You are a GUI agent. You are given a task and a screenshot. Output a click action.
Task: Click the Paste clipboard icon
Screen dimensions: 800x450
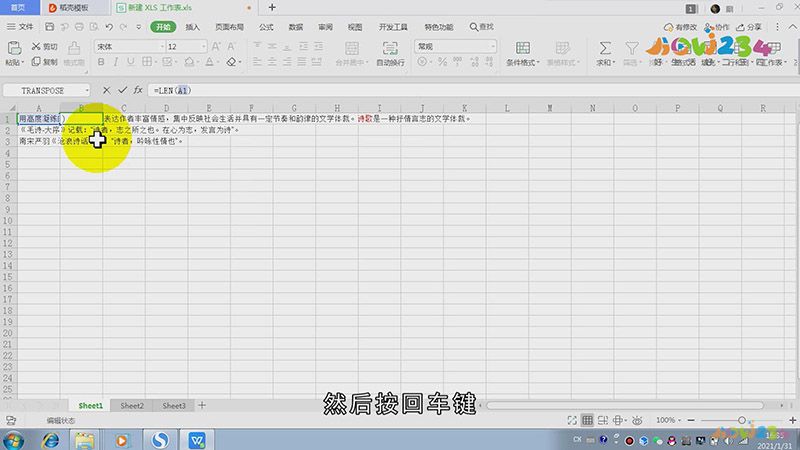(14, 48)
